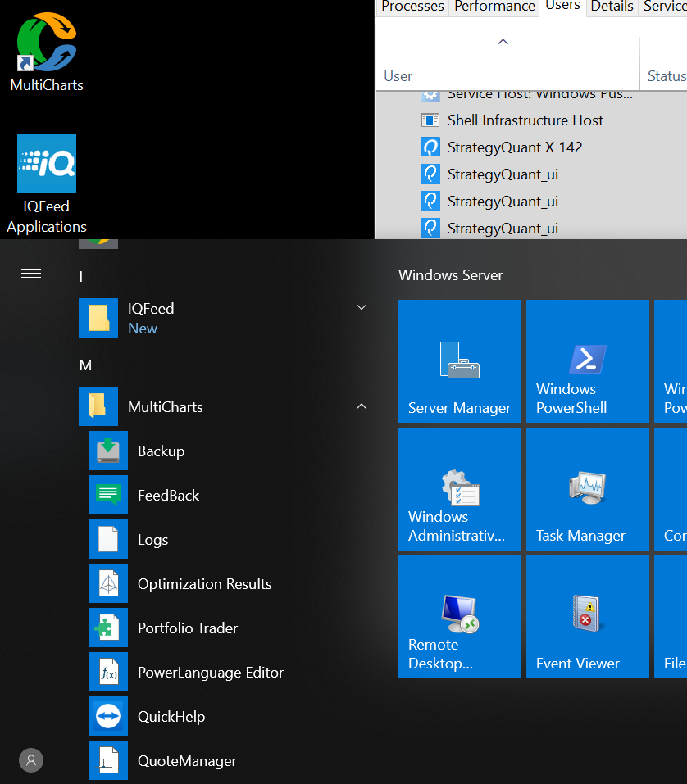Image resolution: width=687 pixels, height=784 pixels.
Task: Open the Logs document icon
Action: pos(108,539)
